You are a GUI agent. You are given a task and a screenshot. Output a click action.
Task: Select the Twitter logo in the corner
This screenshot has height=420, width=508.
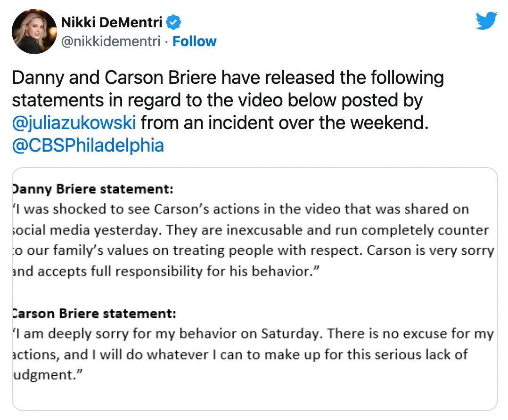click(486, 21)
